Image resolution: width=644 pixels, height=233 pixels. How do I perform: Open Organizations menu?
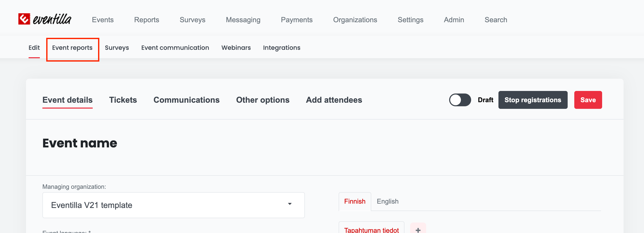click(x=355, y=20)
